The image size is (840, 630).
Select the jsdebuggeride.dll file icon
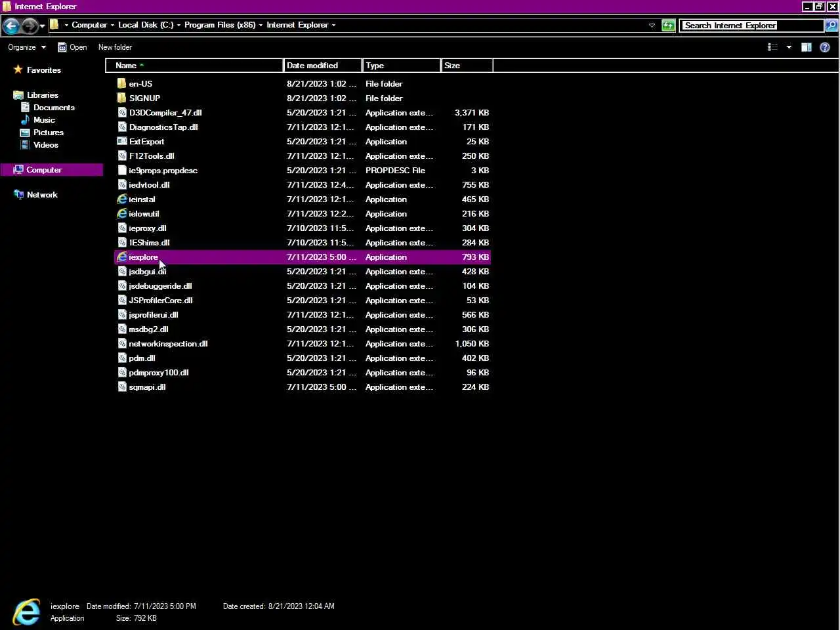click(x=122, y=285)
